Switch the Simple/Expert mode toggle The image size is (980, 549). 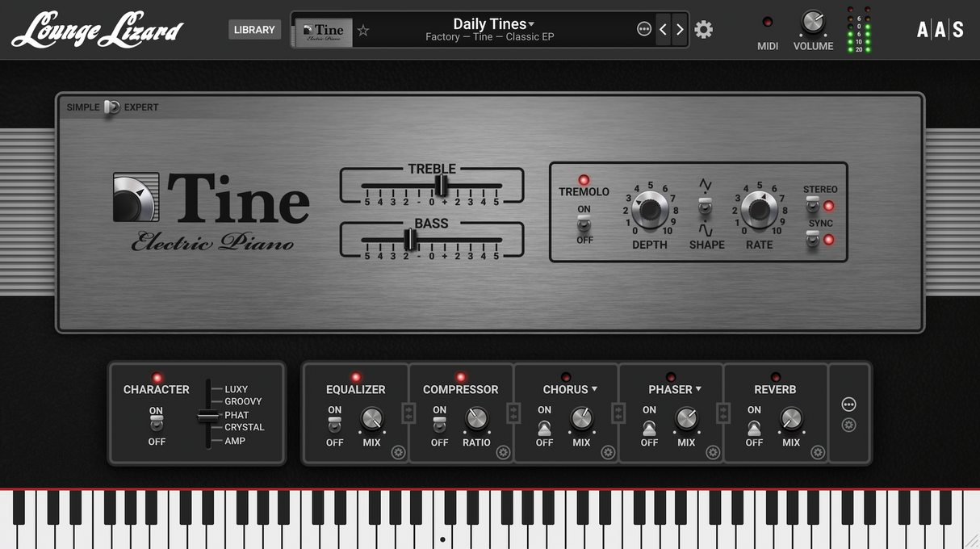[x=111, y=107]
